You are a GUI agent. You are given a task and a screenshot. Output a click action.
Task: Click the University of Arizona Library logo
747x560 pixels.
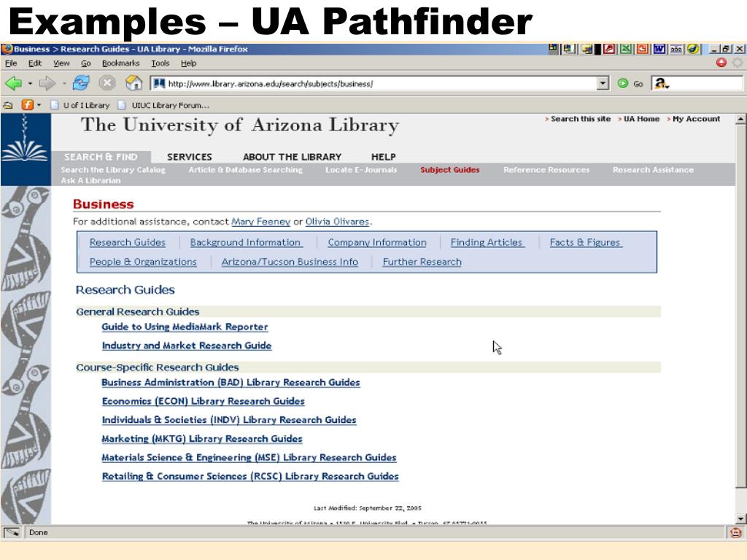[26, 149]
